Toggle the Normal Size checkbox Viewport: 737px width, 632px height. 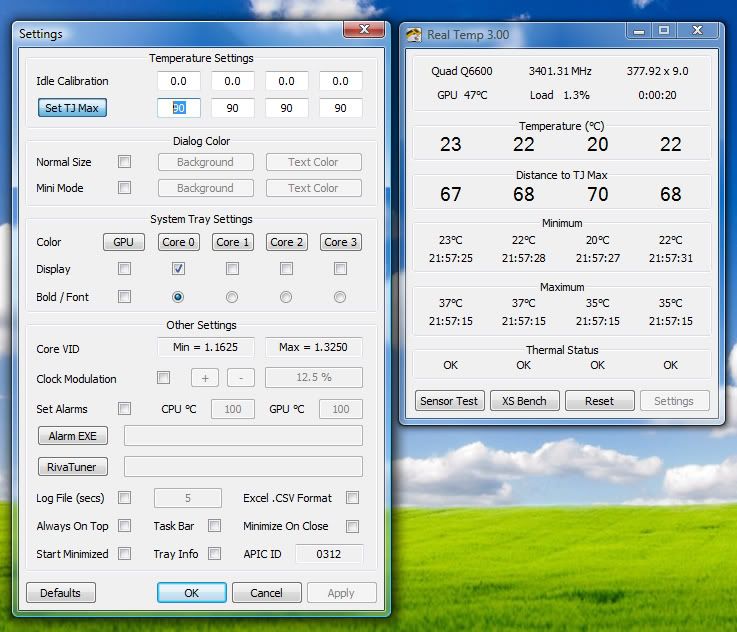point(125,162)
